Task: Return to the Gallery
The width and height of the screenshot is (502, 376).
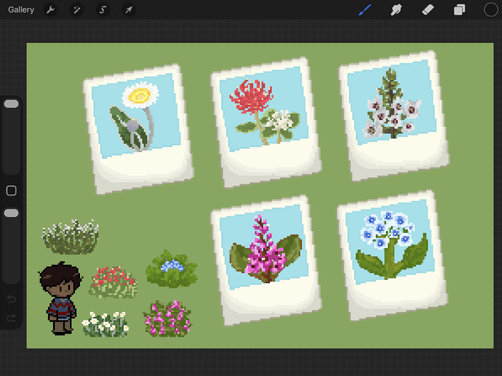Action: coord(21,10)
